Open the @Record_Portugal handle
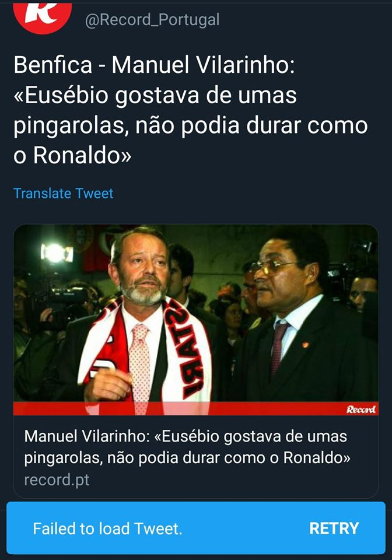 (x=152, y=20)
